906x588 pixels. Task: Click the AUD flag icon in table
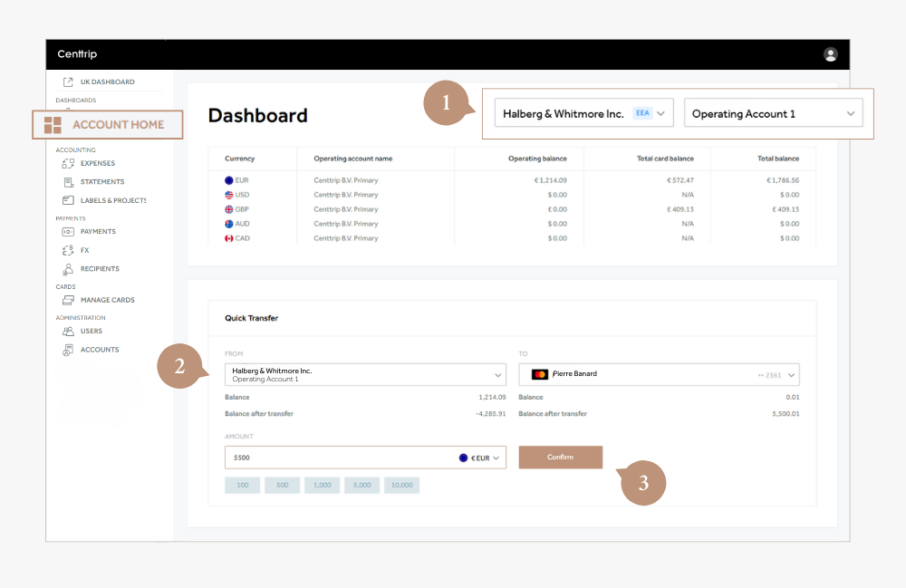tap(229, 224)
